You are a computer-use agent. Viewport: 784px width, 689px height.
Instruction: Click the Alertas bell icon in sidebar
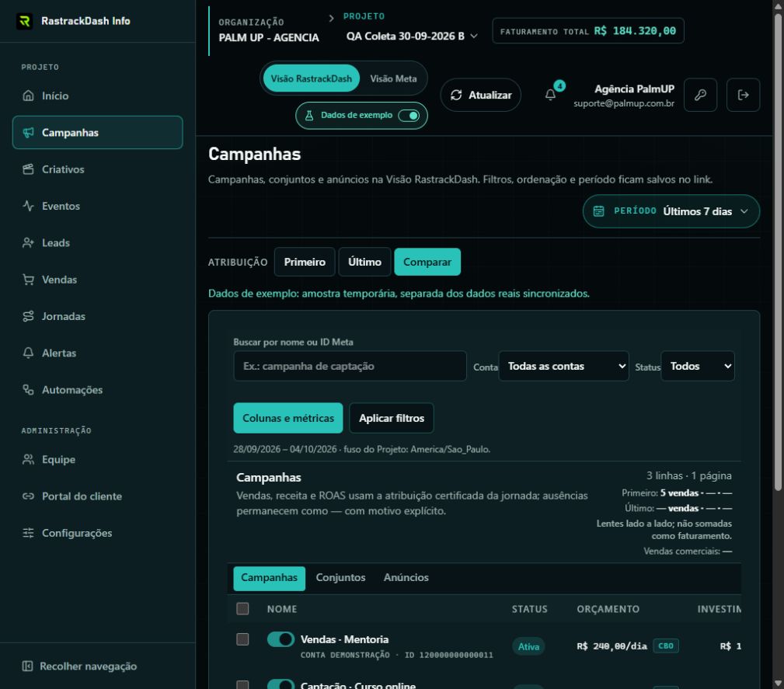tap(29, 353)
